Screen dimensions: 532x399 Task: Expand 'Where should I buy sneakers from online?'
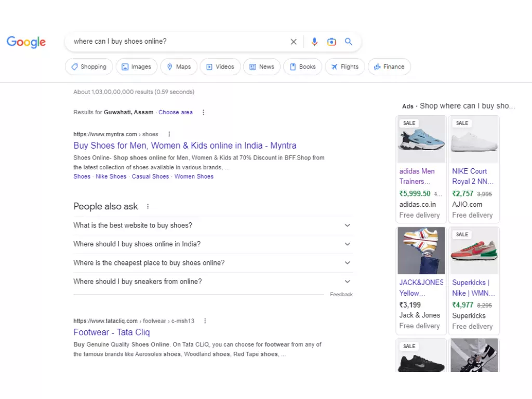pos(213,281)
